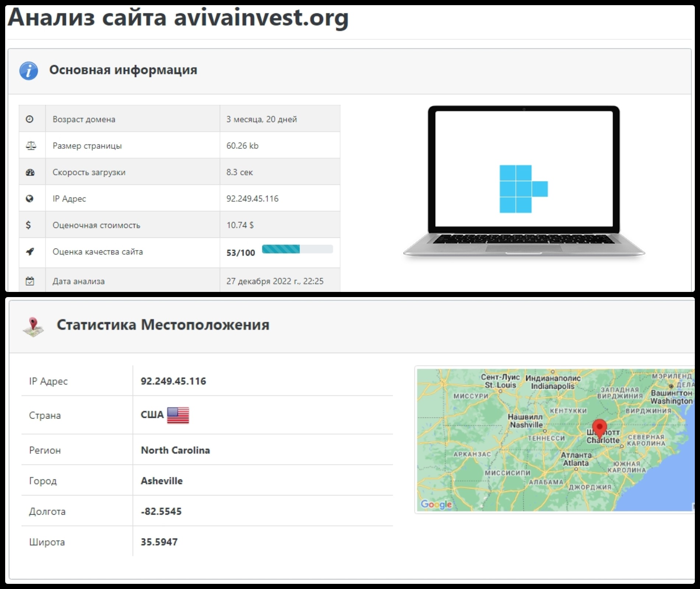Click the bold IP 92.249.45.116 in location stats
The image size is (700, 589).
pos(173,381)
